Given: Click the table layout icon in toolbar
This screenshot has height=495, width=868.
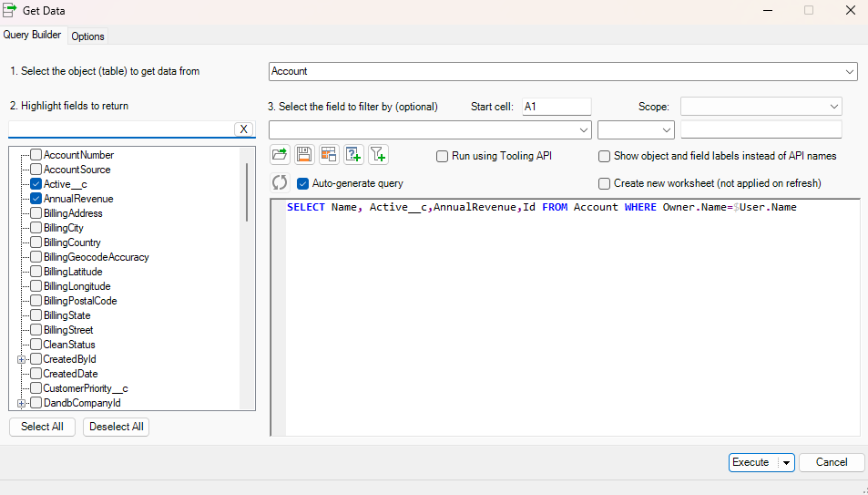Looking at the screenshot, I should pos(329,155).
